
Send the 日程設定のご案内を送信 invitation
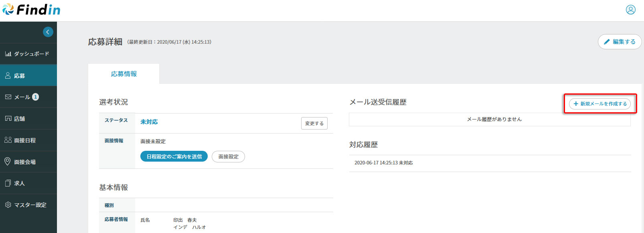[174, 156]
